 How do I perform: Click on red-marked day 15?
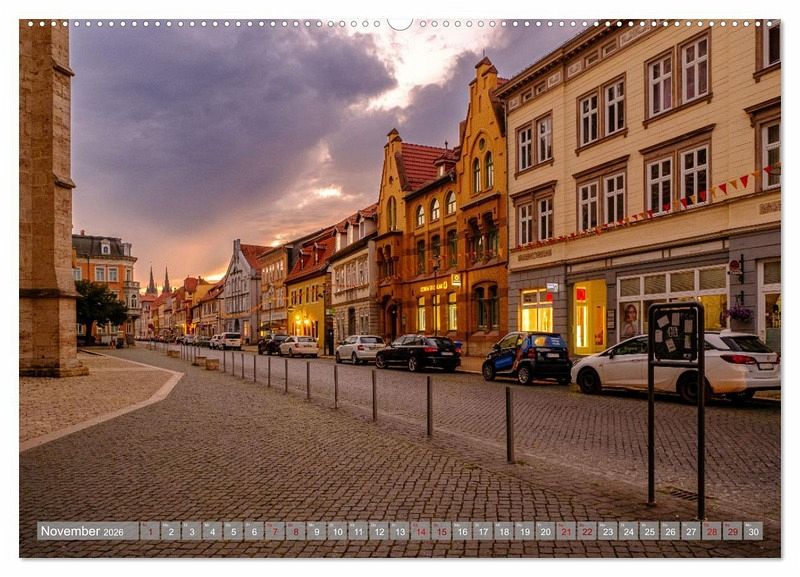tap(441, 531)
